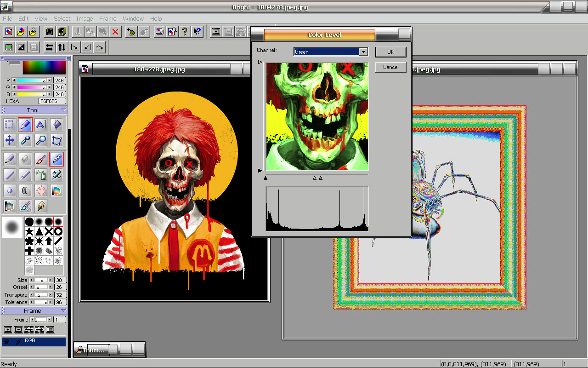Open the Edit menu
The image size is (588, 368).
[x=23, y=19]
